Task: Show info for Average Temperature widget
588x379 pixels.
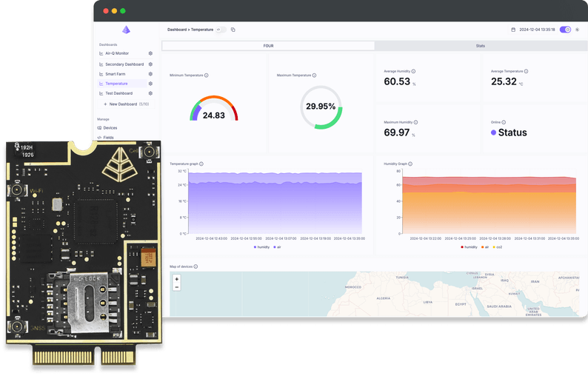Action: pyautogui.click(x=526, y=71)
